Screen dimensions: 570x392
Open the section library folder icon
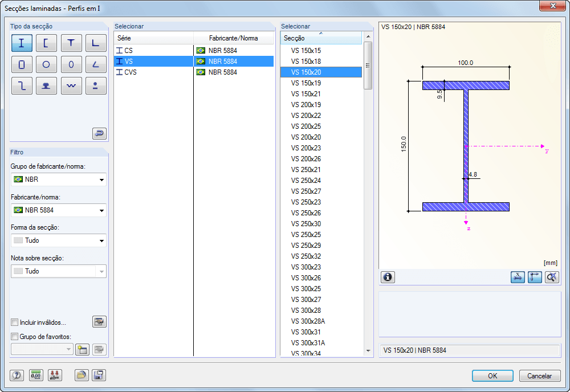(82, 375)
